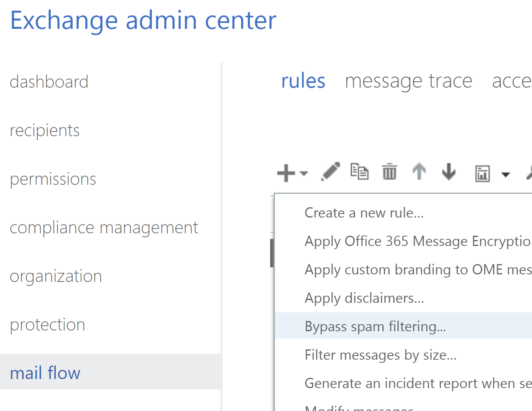Move rule down with the down arrow
The width and height of the screenshot is (532, 411).
[449, 172]
